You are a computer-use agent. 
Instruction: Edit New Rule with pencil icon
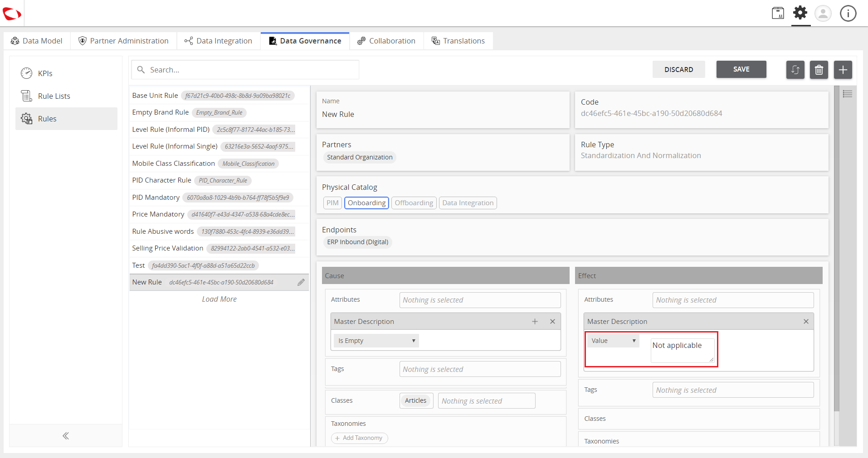[x=301, y=282]
